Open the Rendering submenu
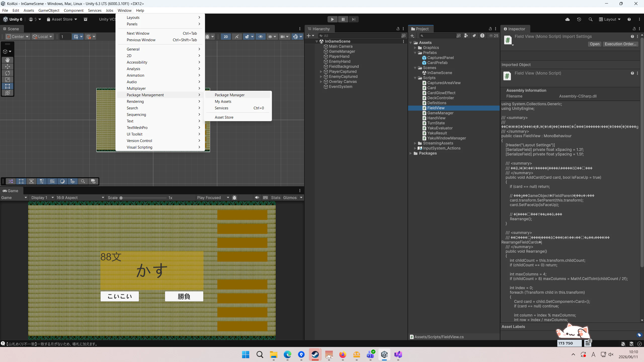644x362 pixels. click(160, 101)
